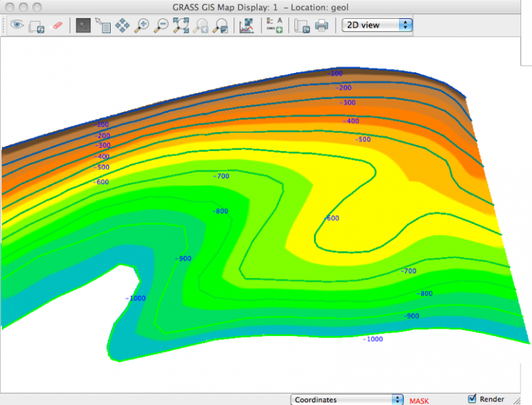Erase the display with the eraser icon

(57, 26)
